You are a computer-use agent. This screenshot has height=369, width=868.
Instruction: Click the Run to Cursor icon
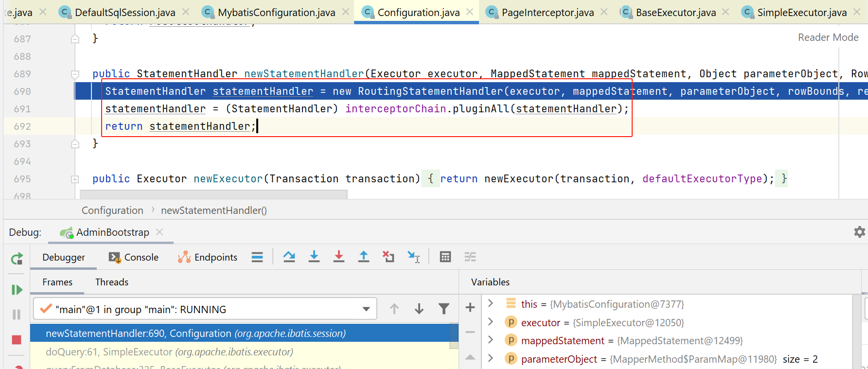[413, 257]
